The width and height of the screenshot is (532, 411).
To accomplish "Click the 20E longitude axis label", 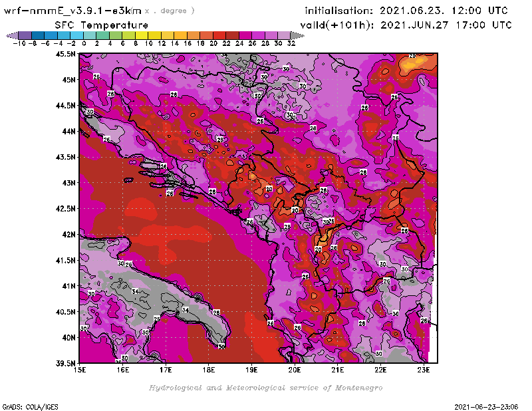I will point(295,370).
